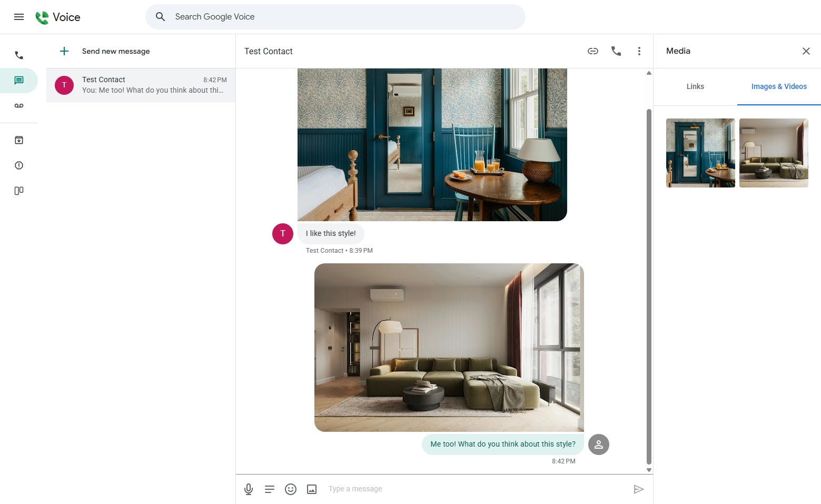Click Send new message
Image resolution: width=821 pixels, height=504 pixels.
116,51
